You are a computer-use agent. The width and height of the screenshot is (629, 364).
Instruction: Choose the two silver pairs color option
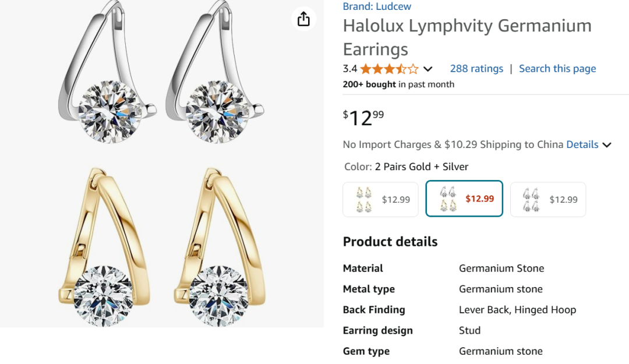coord(548,199)
